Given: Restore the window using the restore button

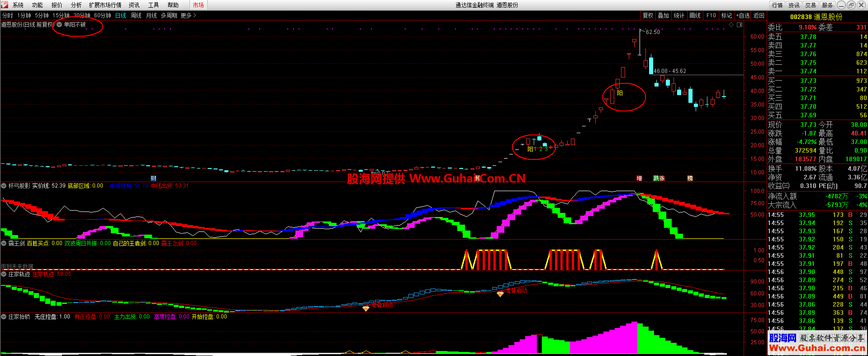Looking at the screenshot, I should point(851,5).
